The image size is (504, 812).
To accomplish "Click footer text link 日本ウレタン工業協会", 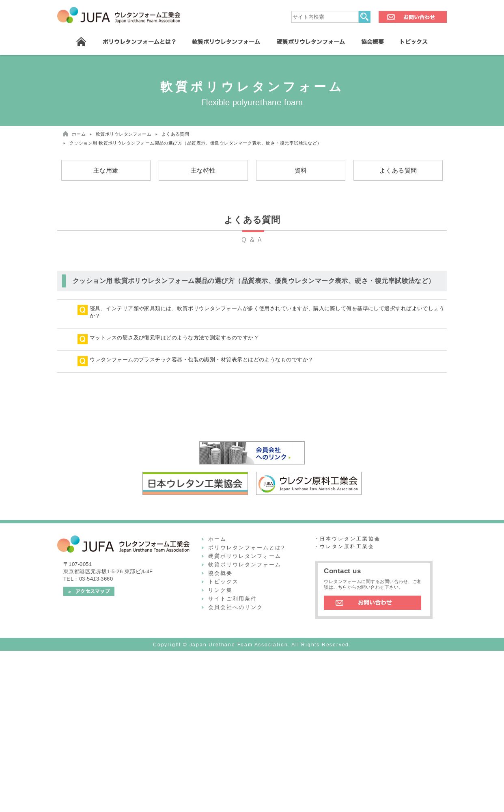I will (x=350, y=539).
